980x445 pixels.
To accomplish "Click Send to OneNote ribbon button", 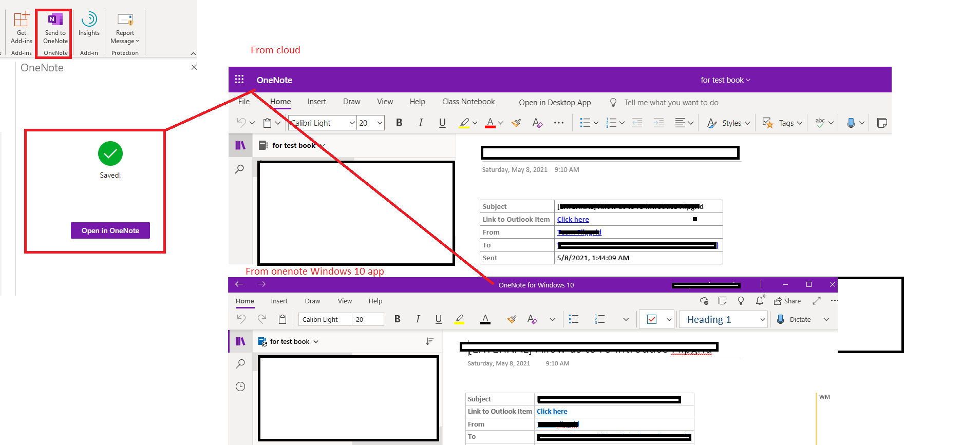I will [x=55, y=27].
